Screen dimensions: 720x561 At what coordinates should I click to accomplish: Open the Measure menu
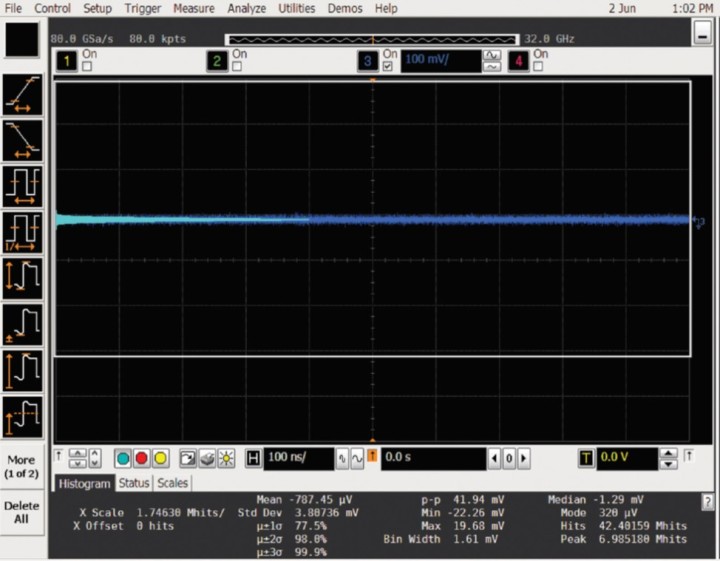[x=194, y=8]
